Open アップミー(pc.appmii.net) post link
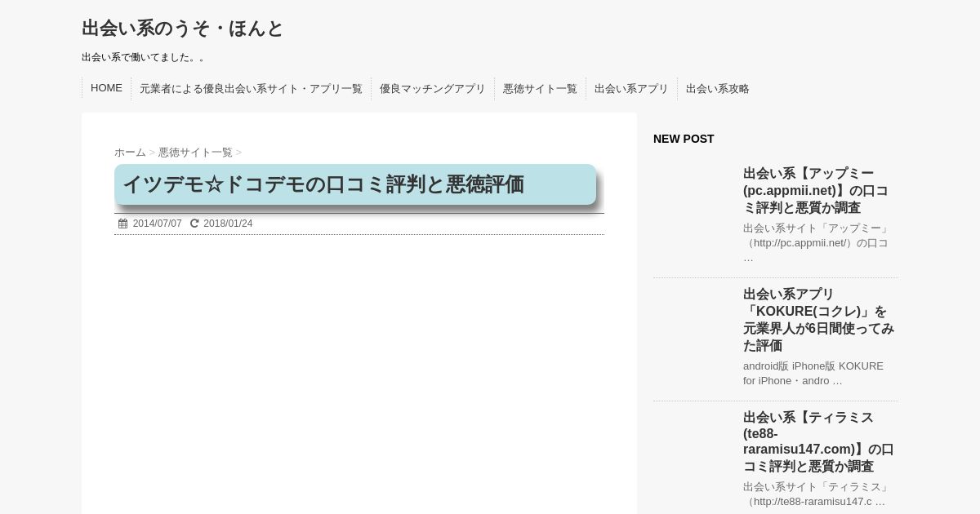The image size is (980, 514). point(815,190)
